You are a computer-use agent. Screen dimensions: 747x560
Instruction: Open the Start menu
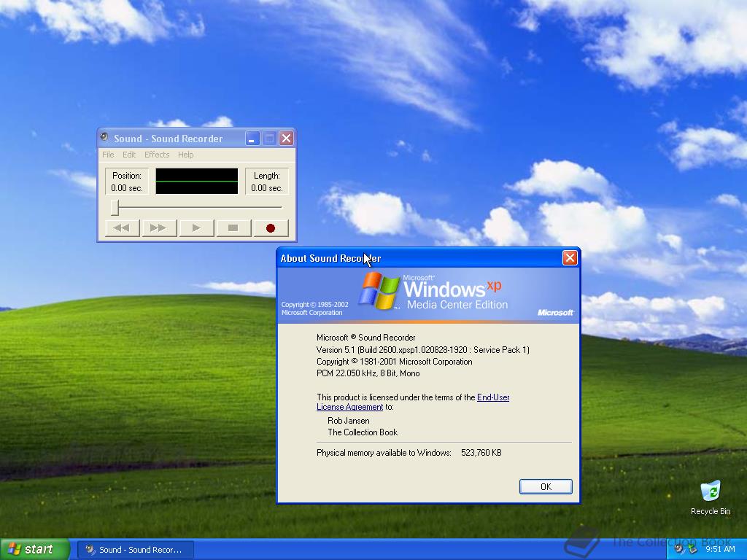pyautogui.click(x=35, y=549)
